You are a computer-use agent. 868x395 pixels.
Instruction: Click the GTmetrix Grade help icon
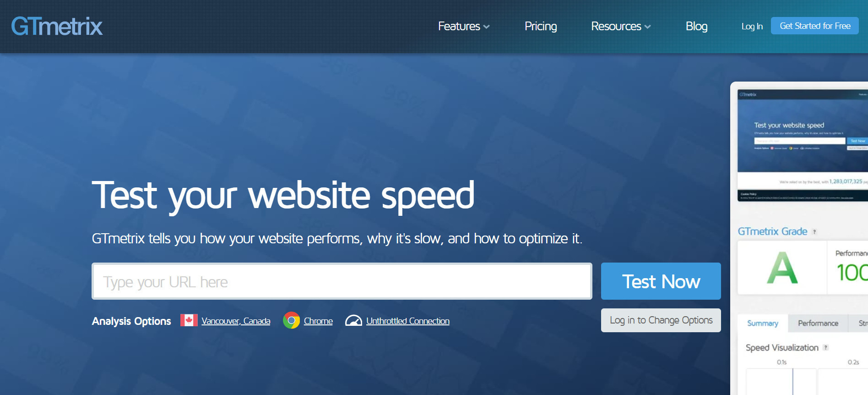pos(814,232)
